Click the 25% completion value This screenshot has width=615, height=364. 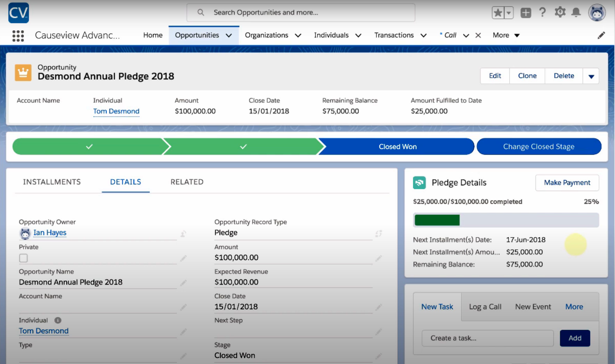591,202
